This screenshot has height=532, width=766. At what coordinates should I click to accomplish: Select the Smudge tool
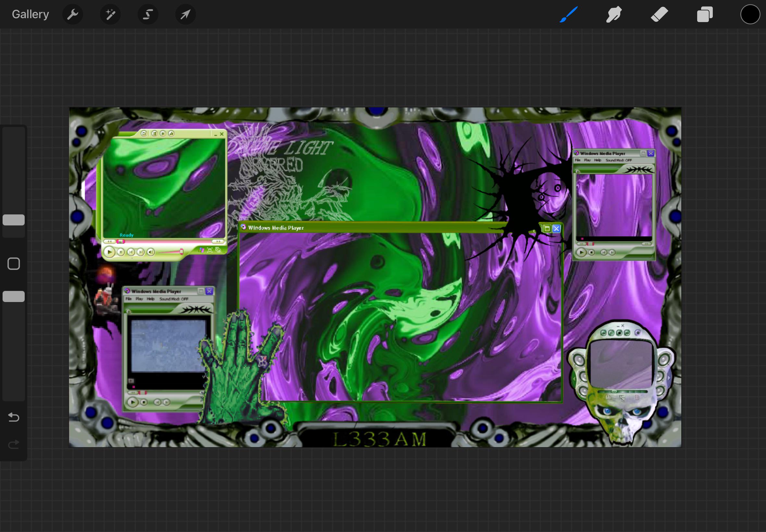pyautogui.click(x=613, y=14)
